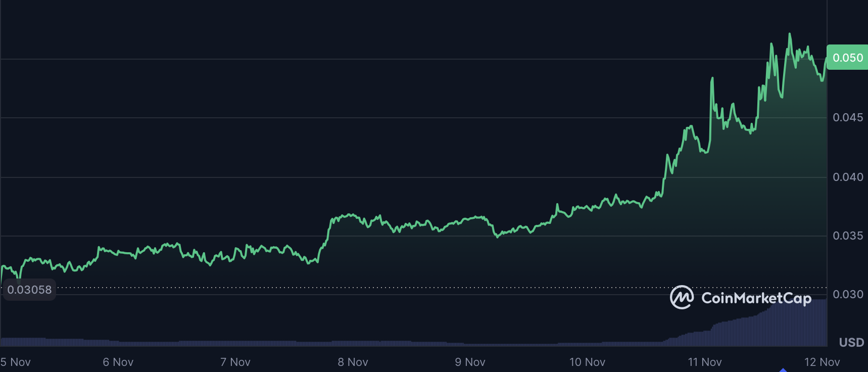Select the 12 Nov date label
The width and height of the screenshot is (868, 372).
[x=822, y=362]
